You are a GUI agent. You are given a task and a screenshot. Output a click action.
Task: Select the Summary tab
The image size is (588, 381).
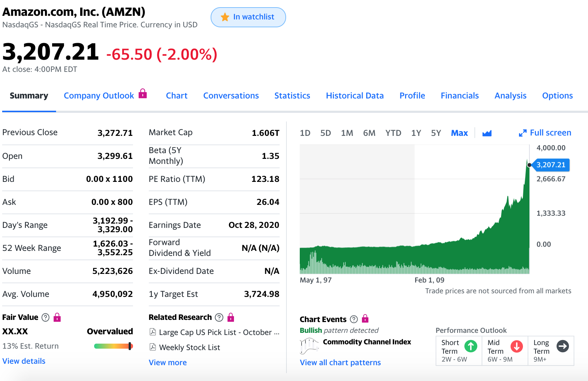[x=29, y=96]
